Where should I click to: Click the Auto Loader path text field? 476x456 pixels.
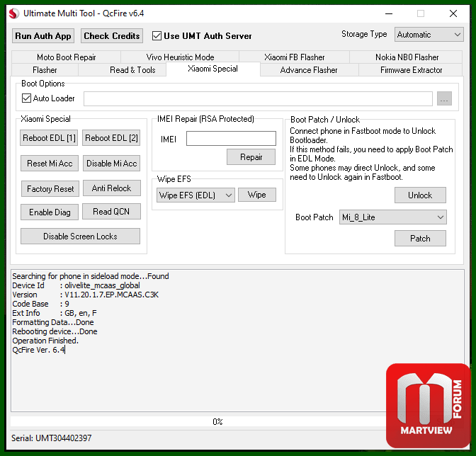(258, 99)
